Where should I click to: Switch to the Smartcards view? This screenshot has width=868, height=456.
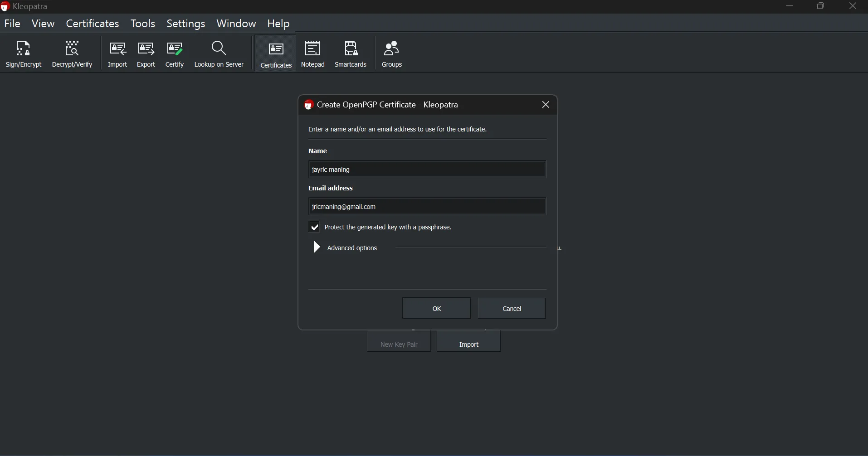351,54
